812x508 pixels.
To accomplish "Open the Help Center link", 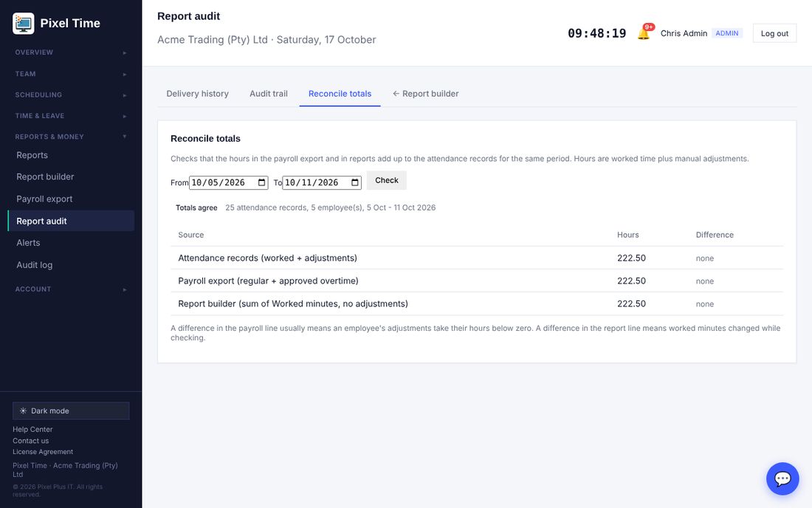I will coord(32,429).
